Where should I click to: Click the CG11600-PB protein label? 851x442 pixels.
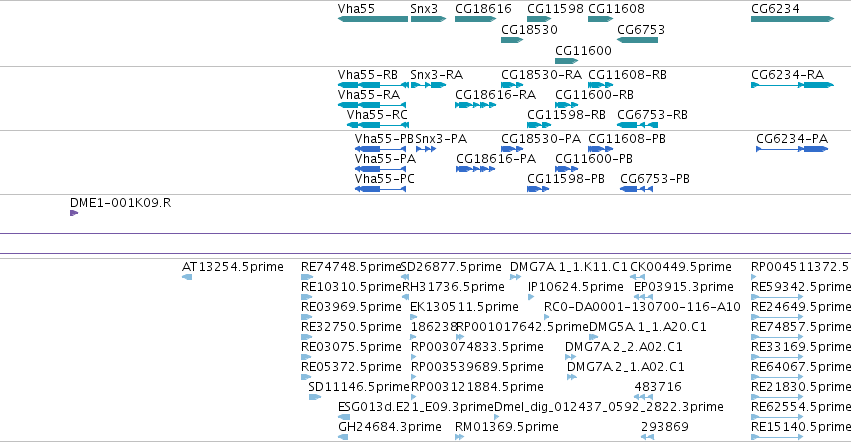pyautogui.click(x=594, y=159)
